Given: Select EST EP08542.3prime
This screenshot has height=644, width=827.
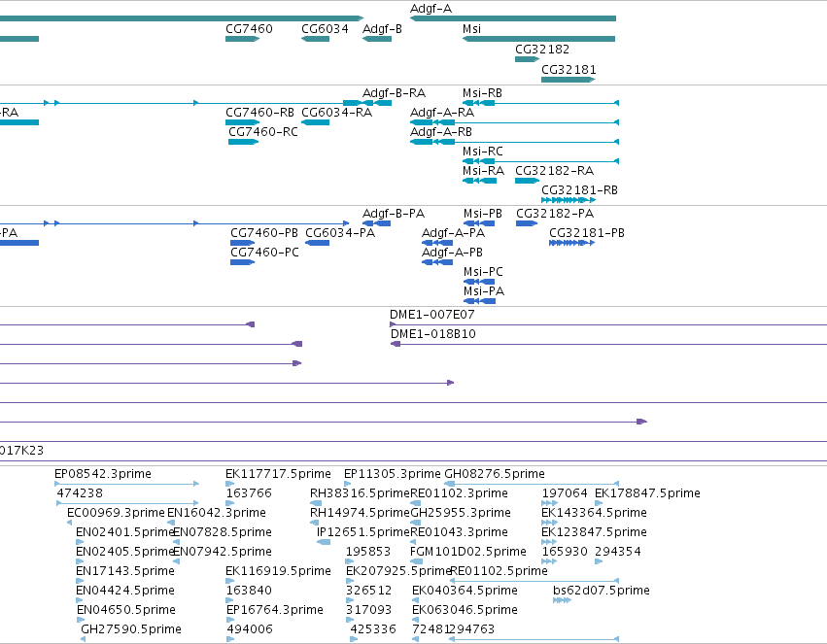Looking at the screenshot, I should click(x=103, y=474).
